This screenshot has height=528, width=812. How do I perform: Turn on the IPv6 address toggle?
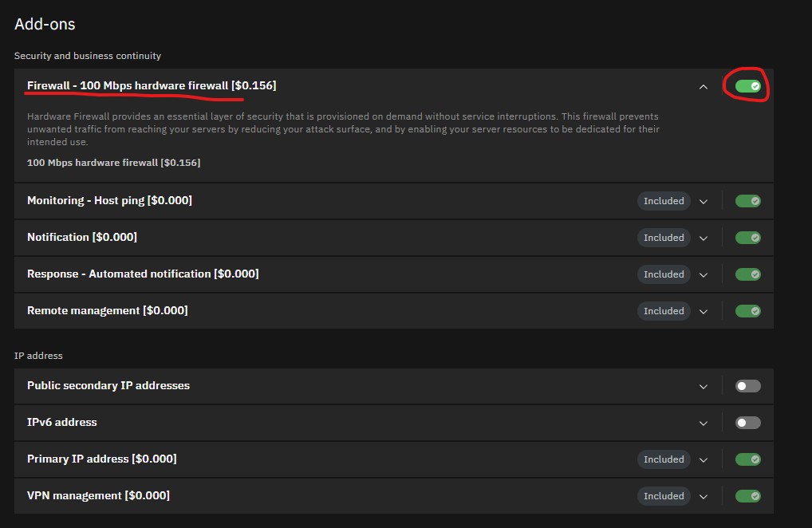pyautogui.click(x=747, y=423)
